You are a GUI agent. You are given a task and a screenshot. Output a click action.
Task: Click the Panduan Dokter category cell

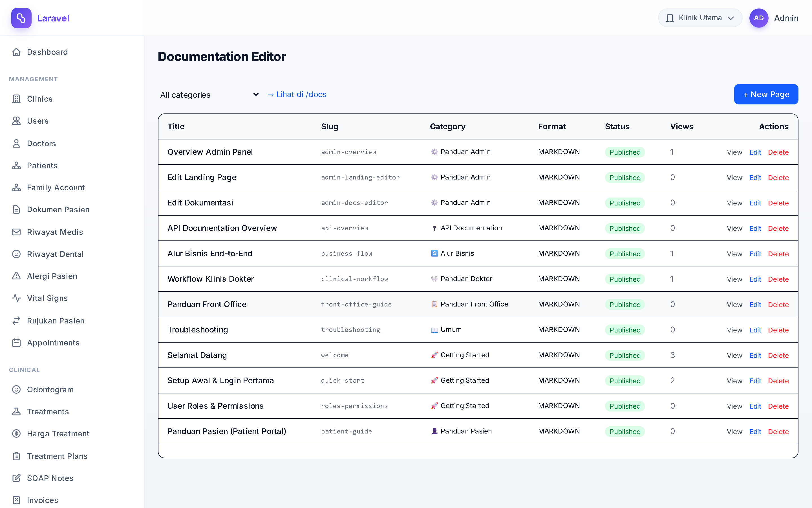coord(461,279)
